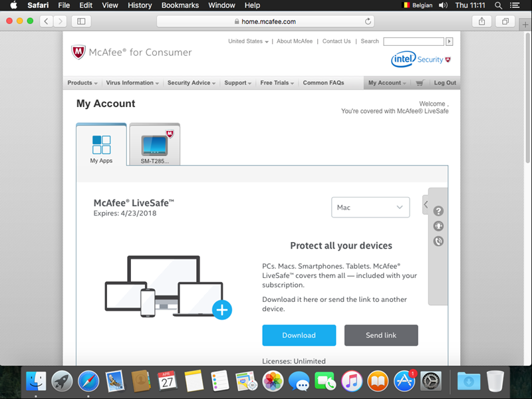Image resolution: width=532 pixels, height=399 pixels.
Task: Switch to the SM-T285 device tab
Action: 155,145
